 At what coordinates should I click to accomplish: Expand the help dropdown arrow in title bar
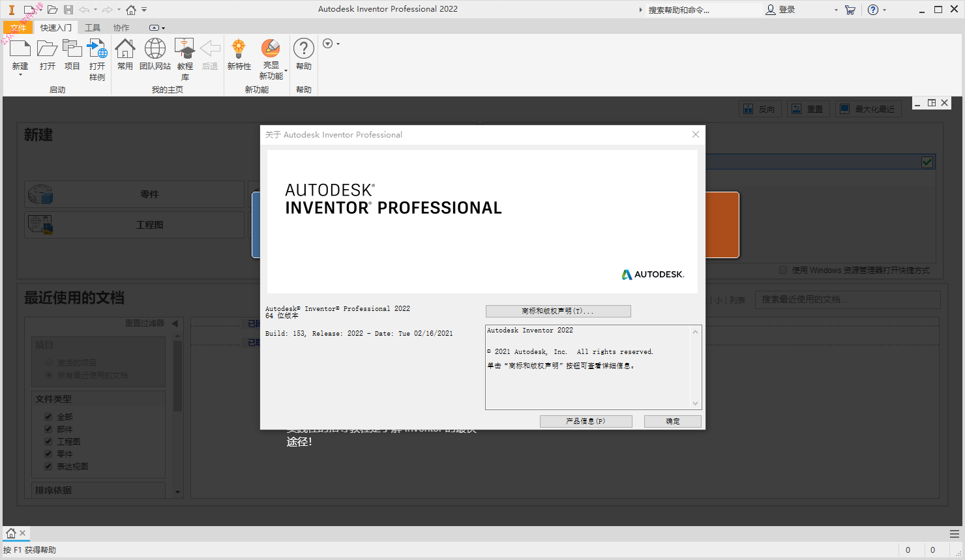point(884,10)
